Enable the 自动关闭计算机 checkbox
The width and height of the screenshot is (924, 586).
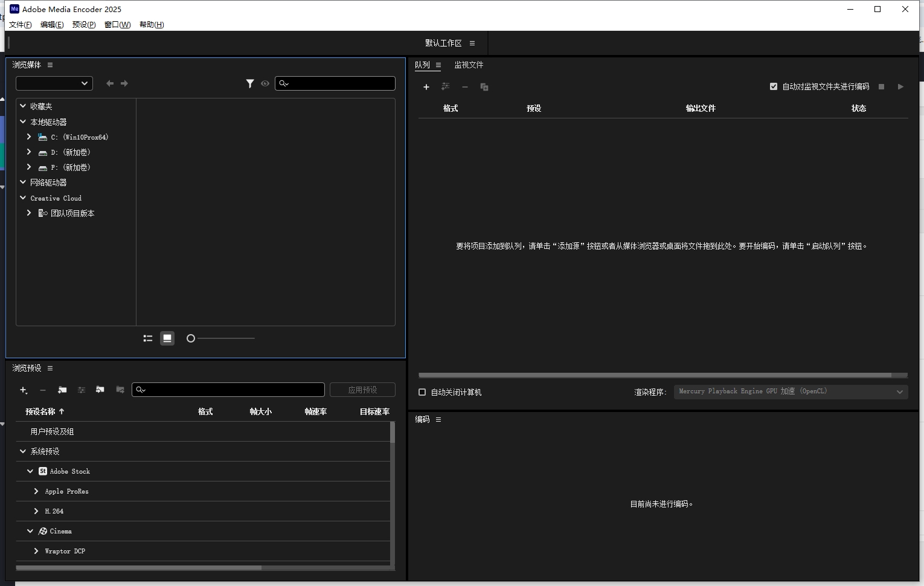pos(422,392)
